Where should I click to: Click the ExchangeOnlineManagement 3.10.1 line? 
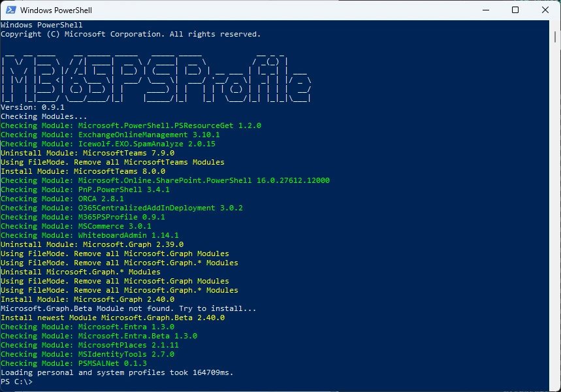(x=110, y=135)
